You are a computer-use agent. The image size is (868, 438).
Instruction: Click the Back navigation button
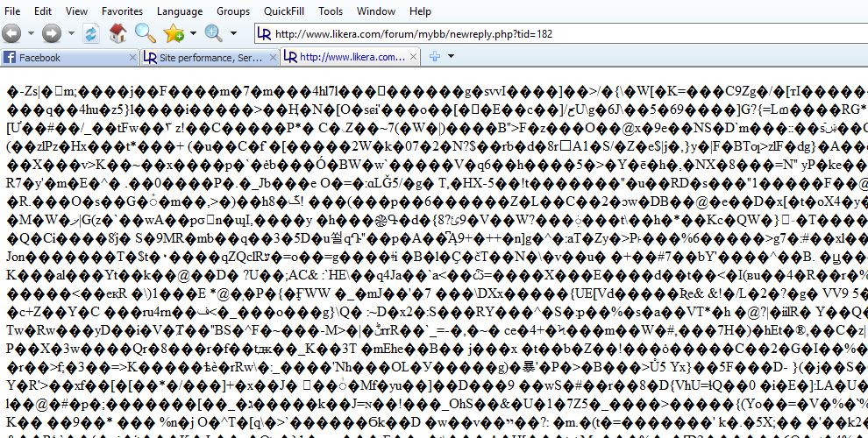coord(11,34)
